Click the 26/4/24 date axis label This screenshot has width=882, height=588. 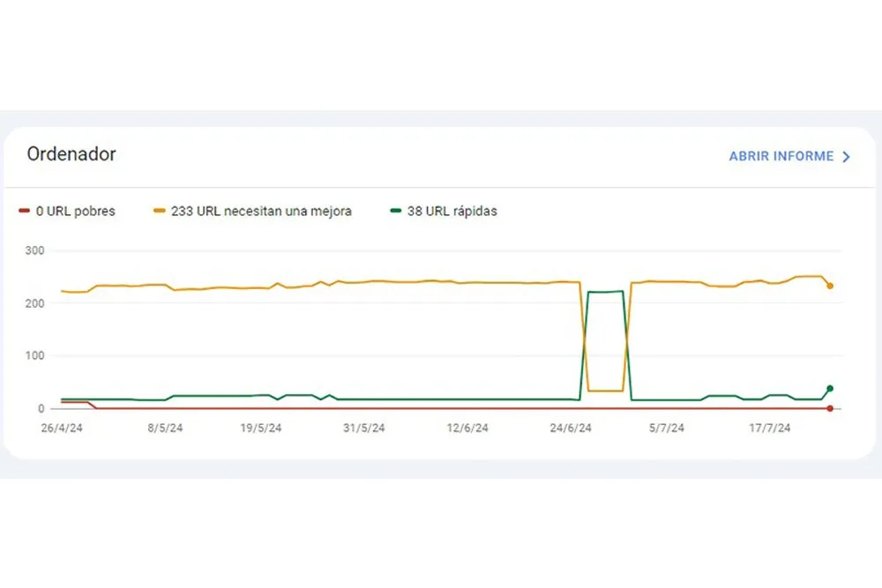[62, 428]
